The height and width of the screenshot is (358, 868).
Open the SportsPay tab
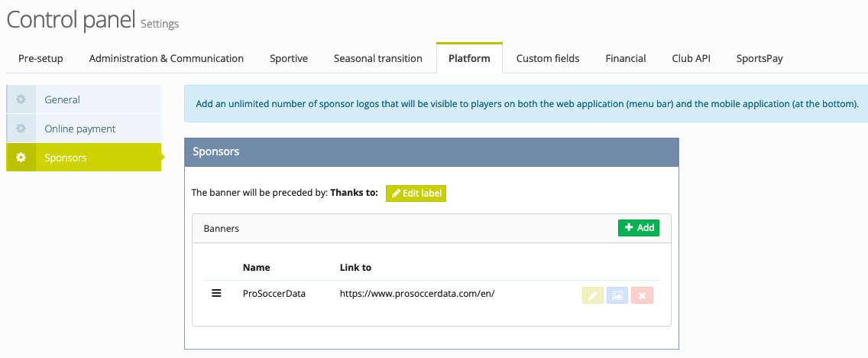click(x=759, y=58)
